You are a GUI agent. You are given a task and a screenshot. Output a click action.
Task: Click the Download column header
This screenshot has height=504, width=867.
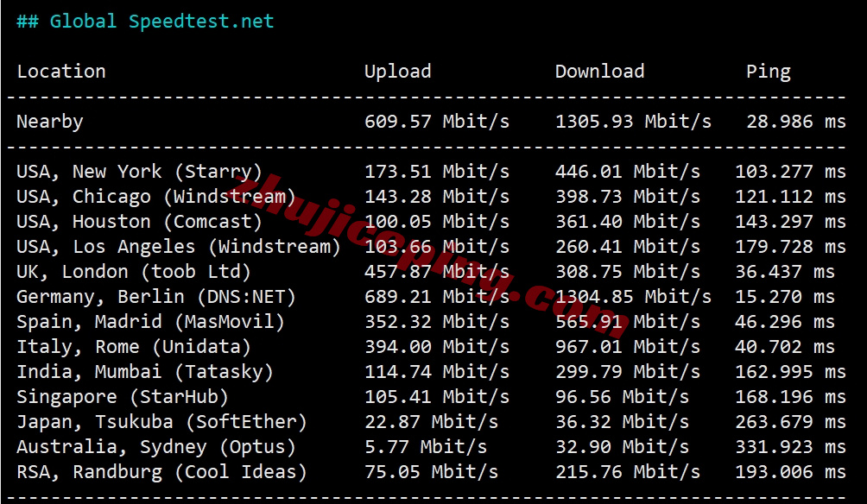point(599,72)
